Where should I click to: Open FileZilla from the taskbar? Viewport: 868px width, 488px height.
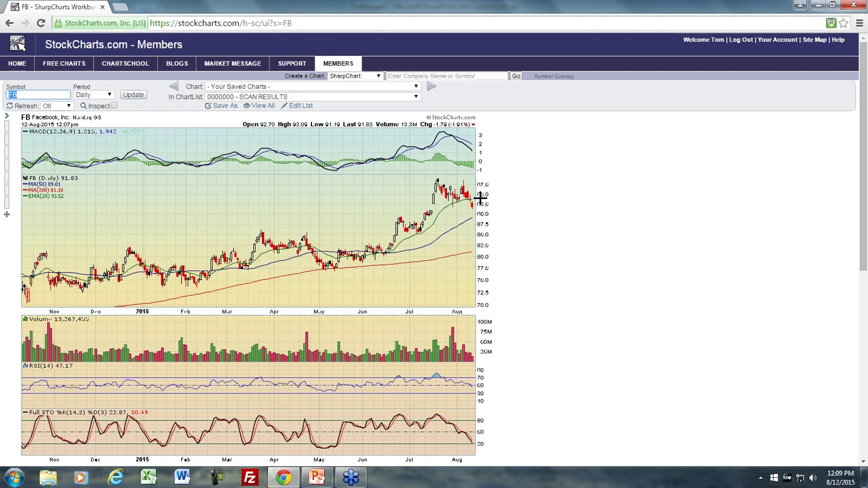250,478
